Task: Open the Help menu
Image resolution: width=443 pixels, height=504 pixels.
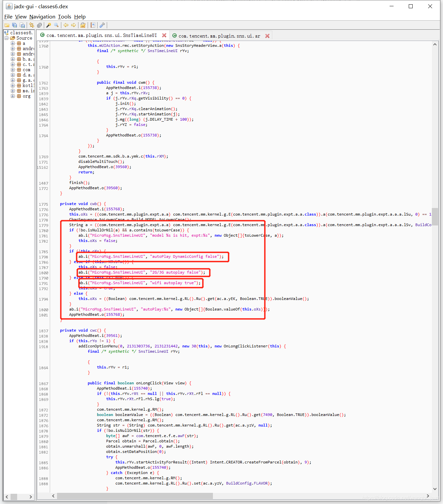Action: [x=80, y=16]
